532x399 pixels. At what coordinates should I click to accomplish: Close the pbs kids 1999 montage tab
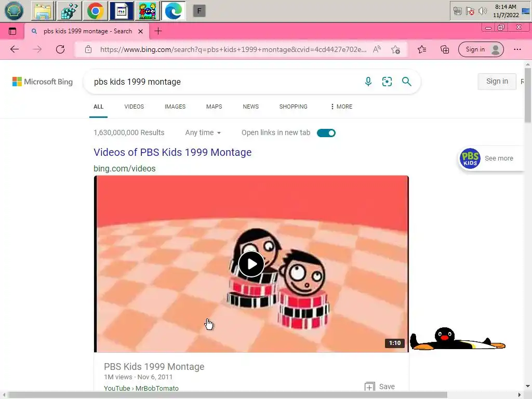point(140,31)
